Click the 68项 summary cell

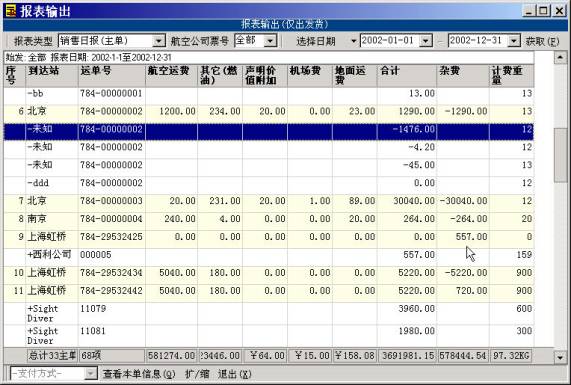coord(112,355)
